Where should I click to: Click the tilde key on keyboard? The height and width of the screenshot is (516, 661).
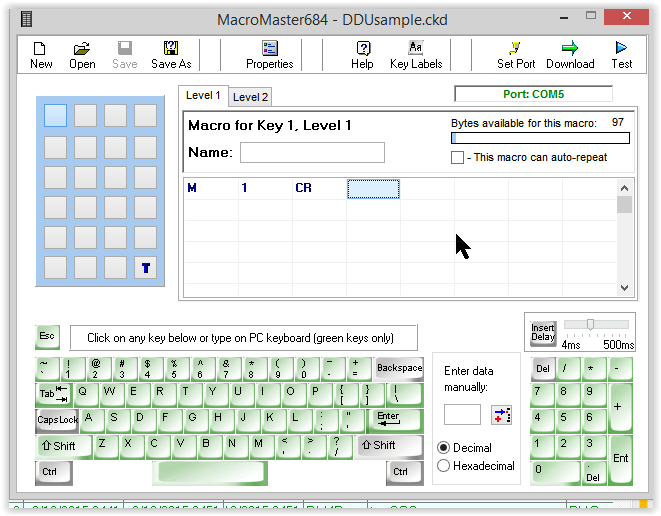(48, 368)
